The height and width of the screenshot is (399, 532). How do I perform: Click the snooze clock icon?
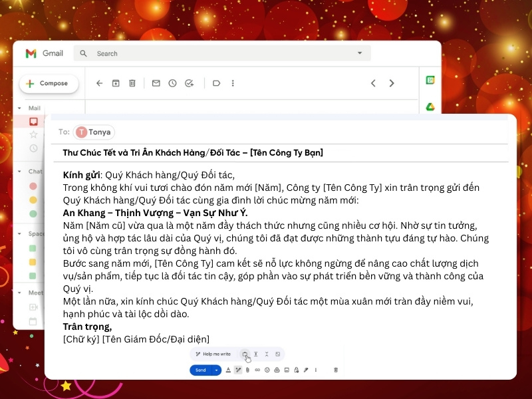point(172,83)
